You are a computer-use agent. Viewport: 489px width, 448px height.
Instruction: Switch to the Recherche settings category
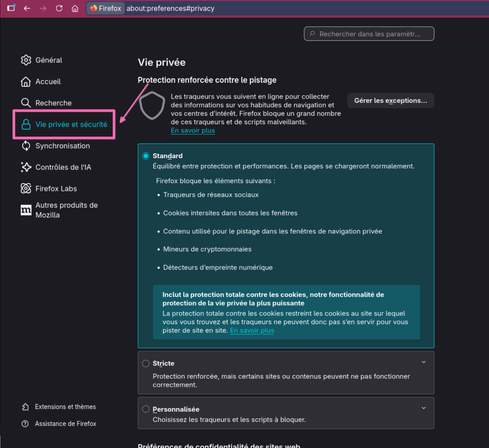click(x=53, y=103)
